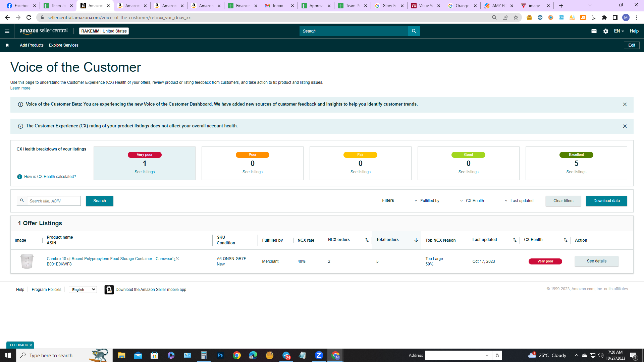
Task: Open the Help menu in the header
Action: [x=634, y=31]
